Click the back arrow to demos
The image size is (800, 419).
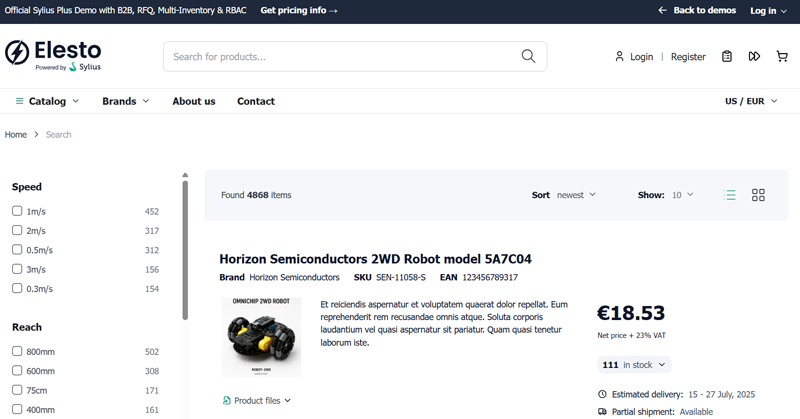[662, 10]
